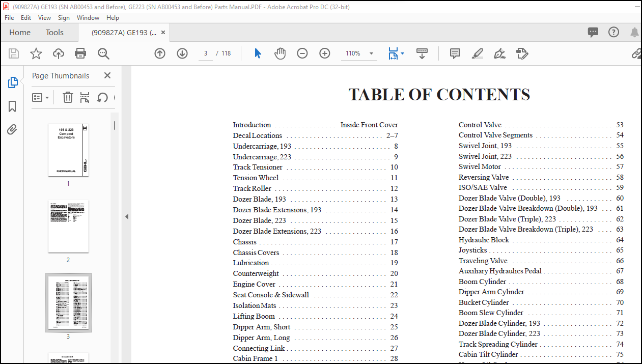The height and width of the screenshot is (364, 642).
Task: Close the Page Thumbnails panel
Action: point(107,75)
